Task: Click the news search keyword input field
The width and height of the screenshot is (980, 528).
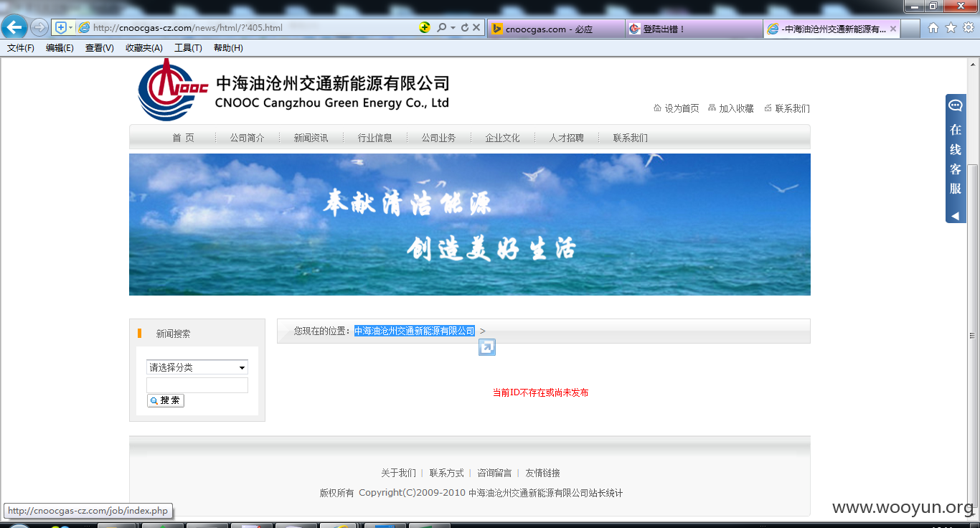Action: [x=197, y=385]
